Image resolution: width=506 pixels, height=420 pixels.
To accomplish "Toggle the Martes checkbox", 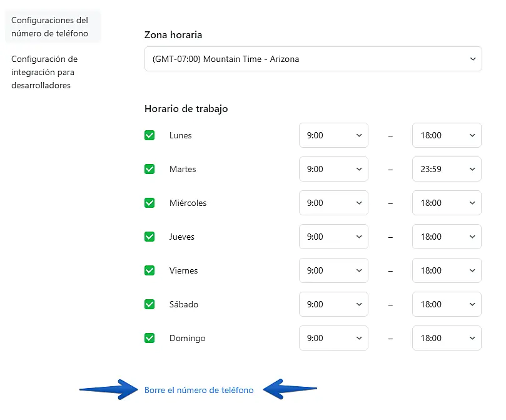I will [149, 169].
